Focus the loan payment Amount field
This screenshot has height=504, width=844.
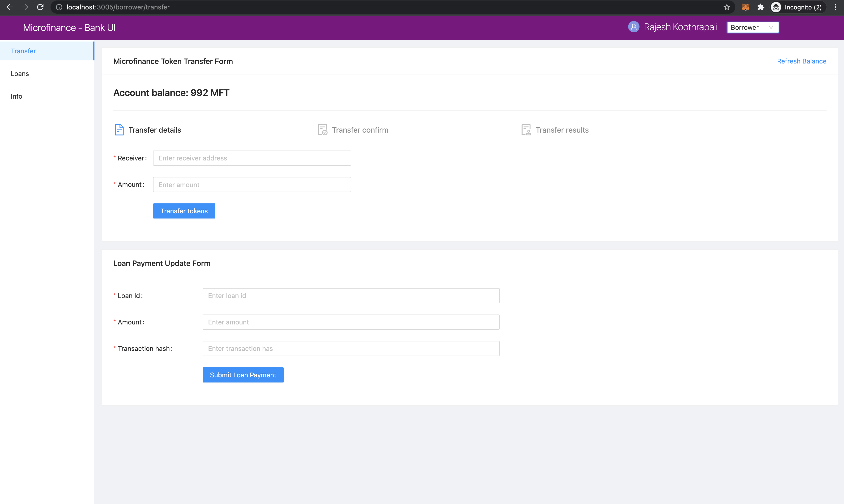coord(351,322)
